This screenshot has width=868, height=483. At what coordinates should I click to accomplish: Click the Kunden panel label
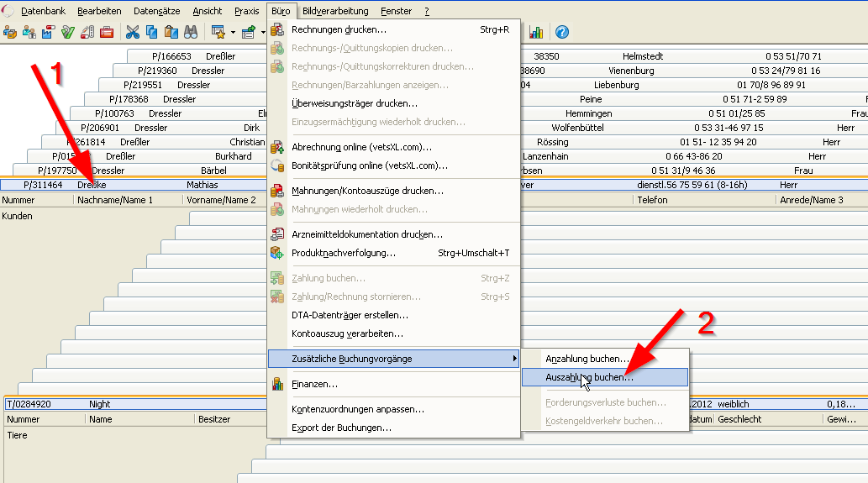tap(17, 217)
